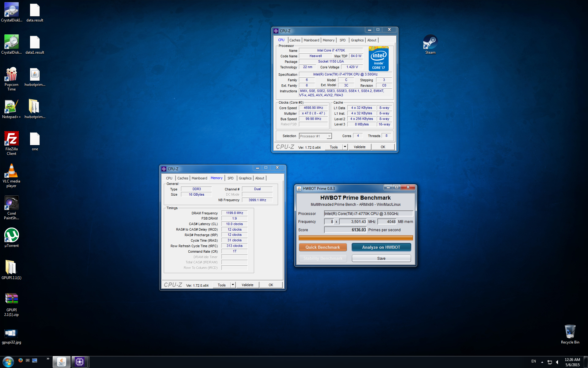Open the Windows Start menu orb
The width and height of the screenshot is (588, 368).
[x=8, y=362]
